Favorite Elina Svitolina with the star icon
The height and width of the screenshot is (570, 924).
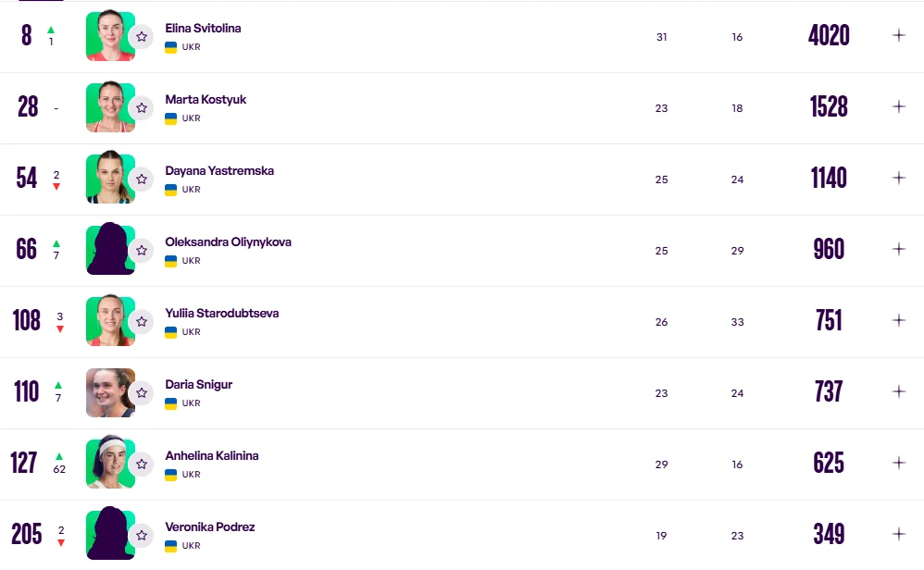click(142, 37)
